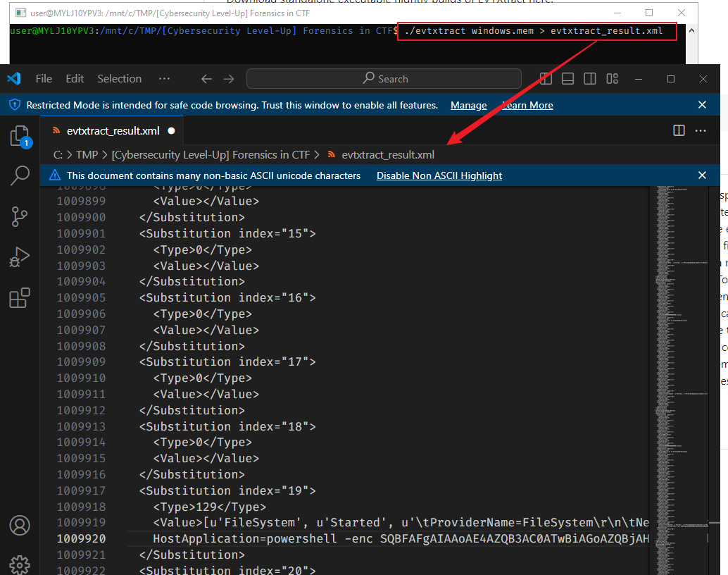The width and height of the screenshot is (728, 575).
Task: Open the Source Control view
Action: point(20,216)
